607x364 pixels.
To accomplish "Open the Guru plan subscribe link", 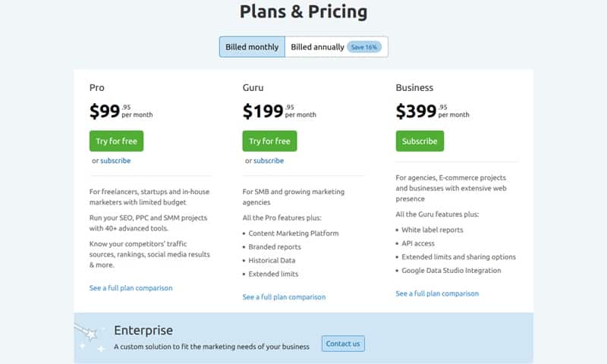I will pos(269,161).
